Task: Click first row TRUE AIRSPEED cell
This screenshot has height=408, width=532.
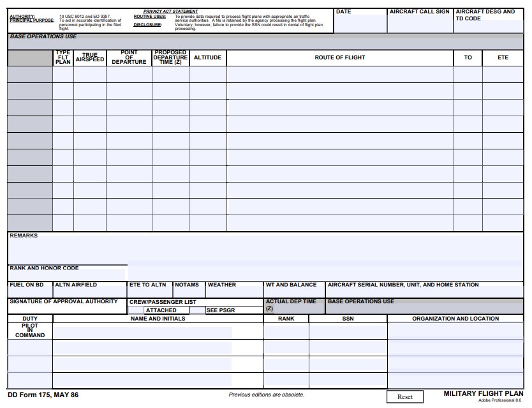Action: [x=90, y=75]
